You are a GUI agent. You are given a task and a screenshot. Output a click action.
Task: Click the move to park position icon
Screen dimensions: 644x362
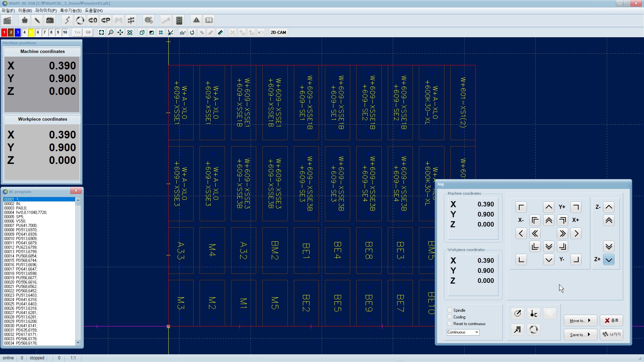pos(106,20)
